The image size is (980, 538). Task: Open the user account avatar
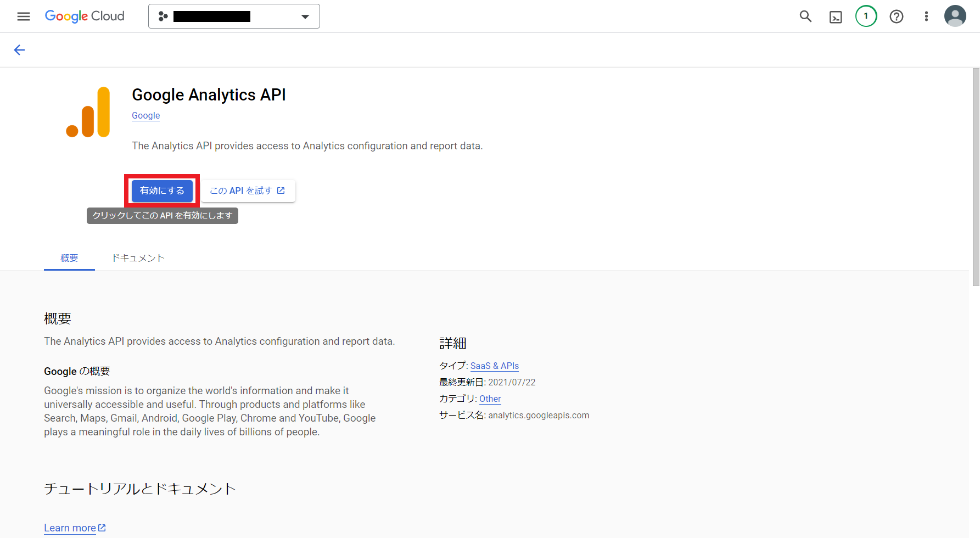955,16
